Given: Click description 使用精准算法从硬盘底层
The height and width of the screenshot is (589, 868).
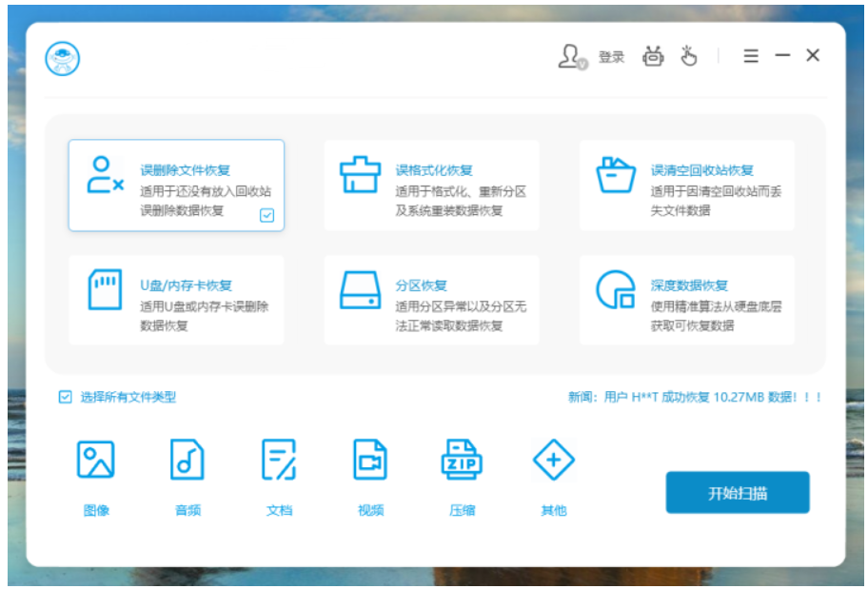Looking at the screenshot, I should coord(716,306).
